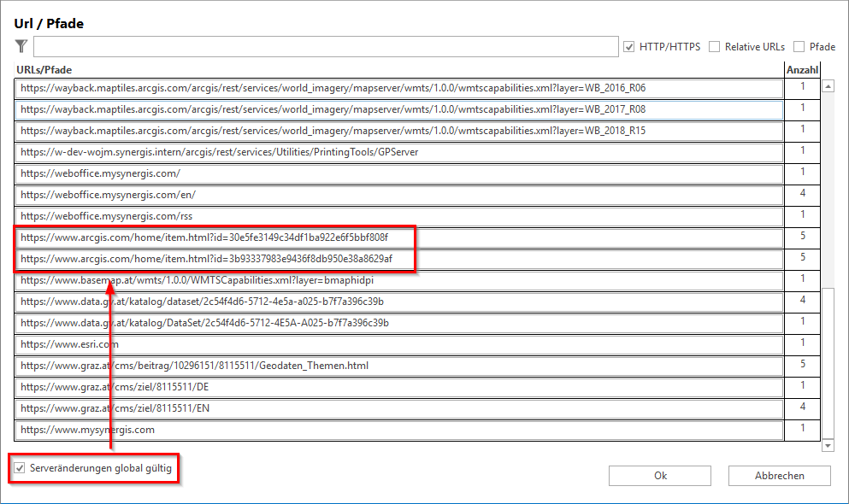Click into the URL filter text field
The height and width of the screenshot is (504, 849).
[x=325, y=46]
